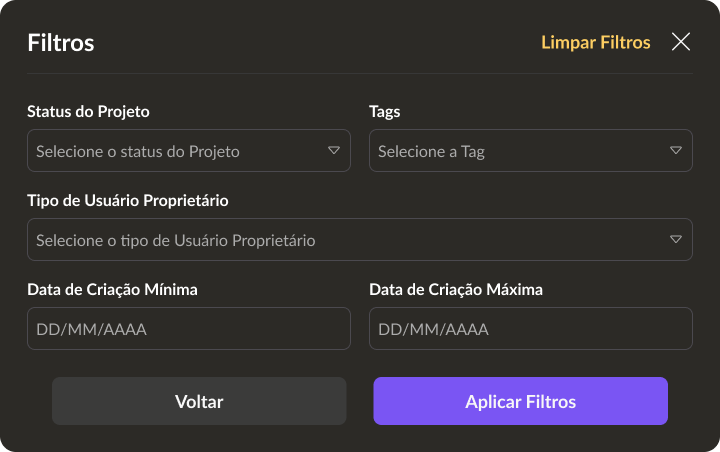
Task: Click the Limpar Filtros link
Action: coord(596,42)
